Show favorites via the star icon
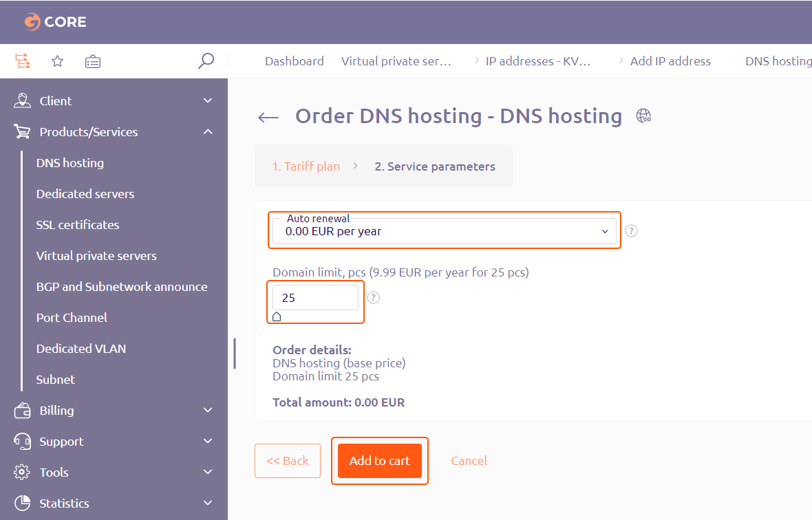This screenshot has width=812, height=520. 58,62
